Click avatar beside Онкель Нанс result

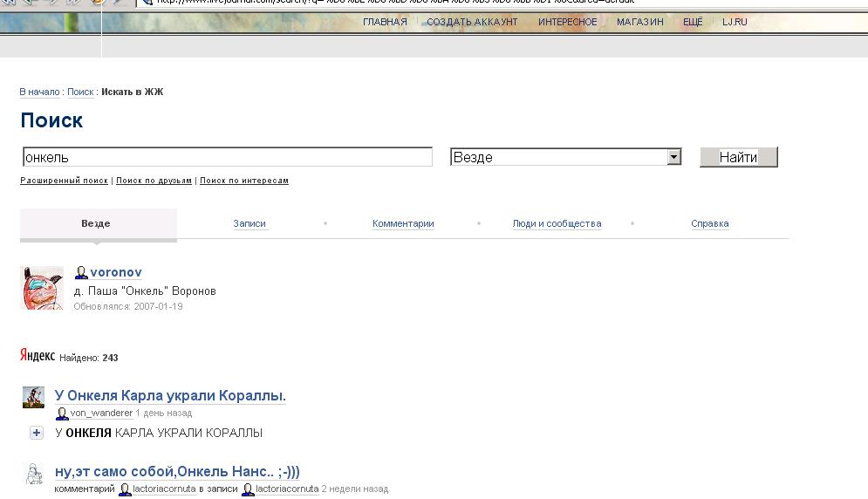33,474
